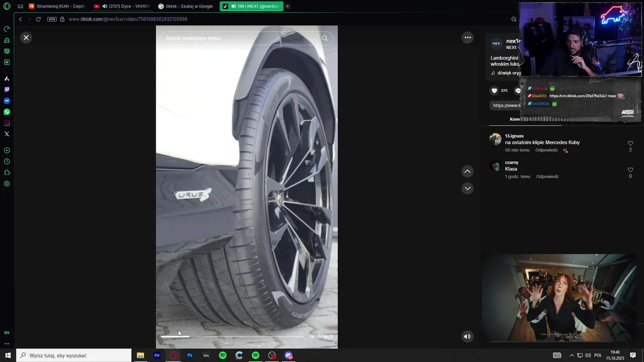Open the X (Twitter) sidebar panel

[x=7, y=134]
